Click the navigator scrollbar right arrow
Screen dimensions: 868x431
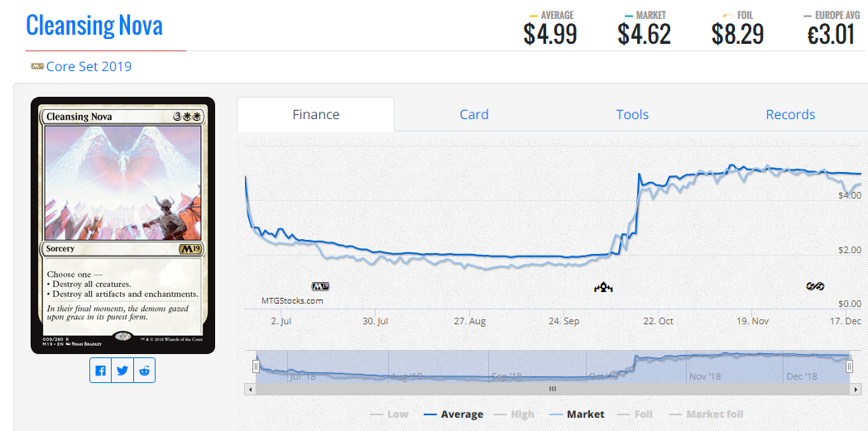[856, 390]
